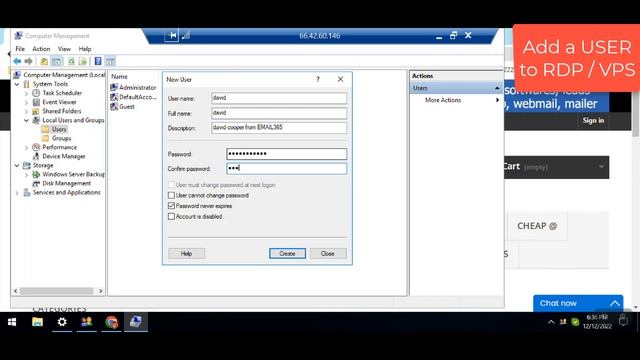This screenshot has height=360, width=640.
Task: Expand the Task Scheduler node
Action: click(27, 93)
